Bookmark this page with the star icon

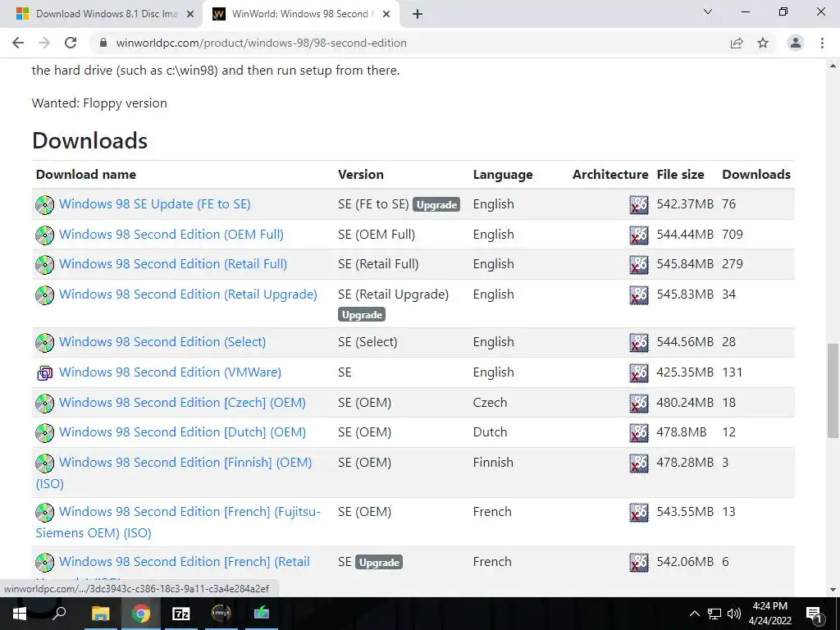tap(763, 43)
